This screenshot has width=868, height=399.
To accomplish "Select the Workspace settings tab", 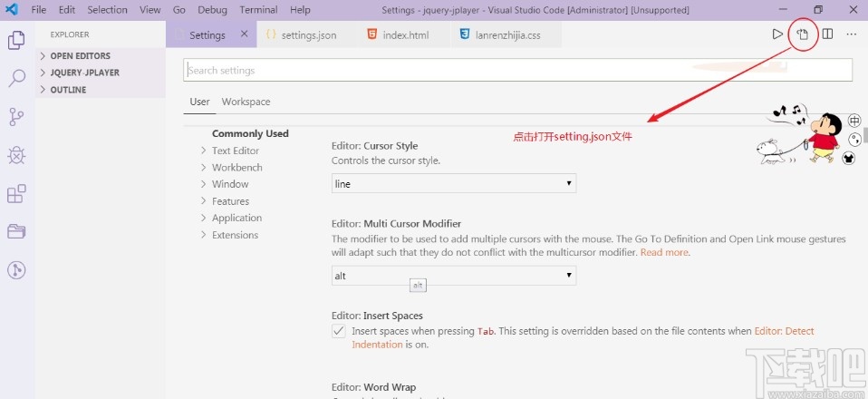I will click(246, 102).
